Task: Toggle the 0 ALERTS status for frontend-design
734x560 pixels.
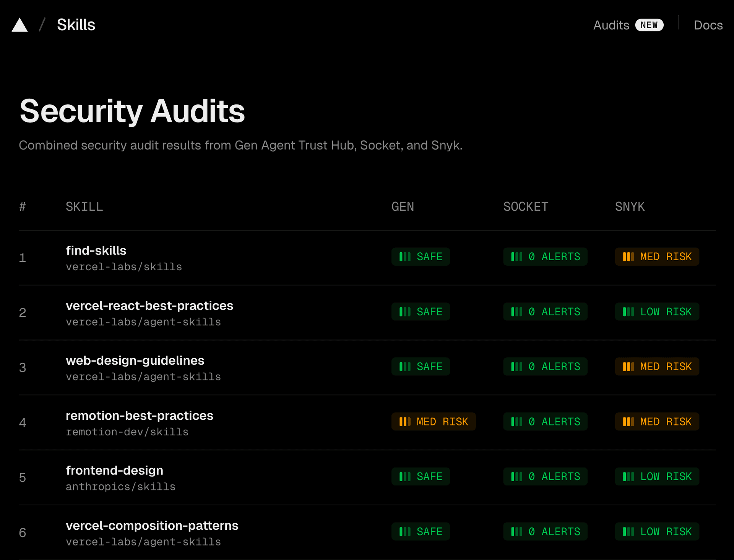Action: pos(545,476)
